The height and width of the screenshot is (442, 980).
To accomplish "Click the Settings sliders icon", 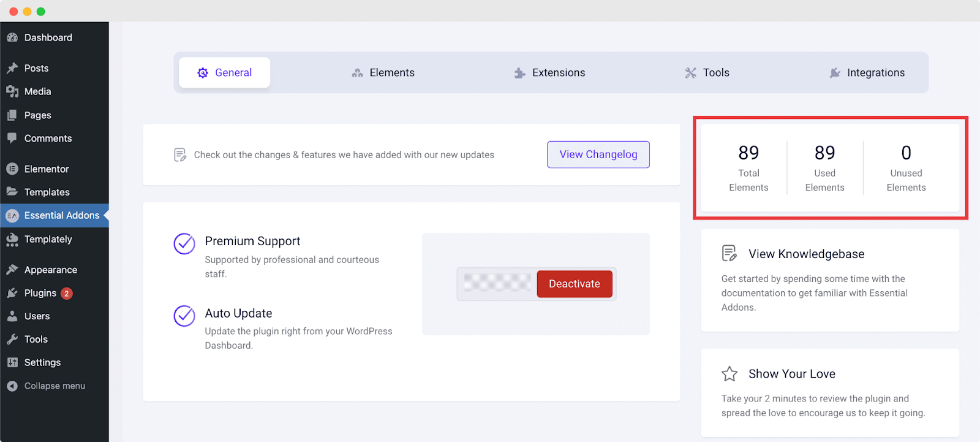I will pos(12,362).
